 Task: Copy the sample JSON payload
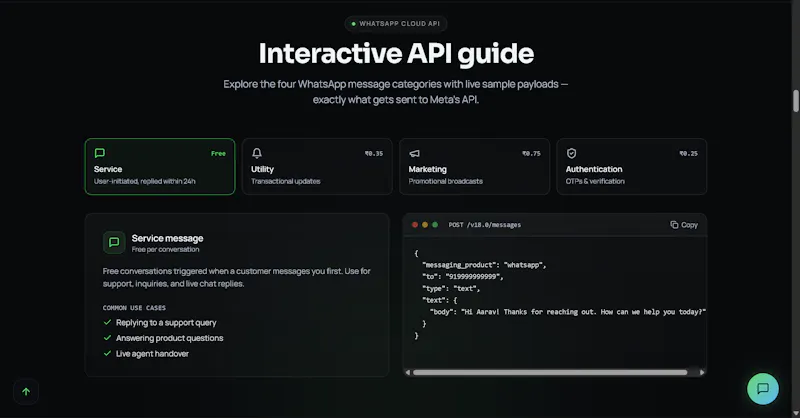(684, 225)
